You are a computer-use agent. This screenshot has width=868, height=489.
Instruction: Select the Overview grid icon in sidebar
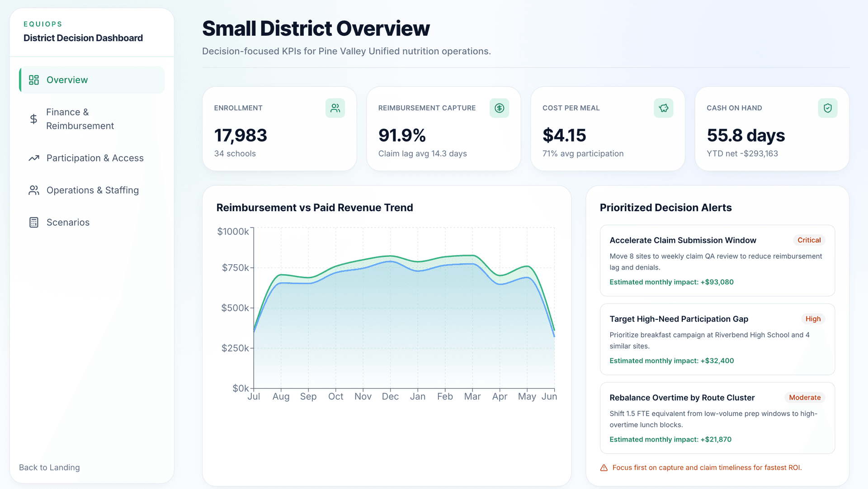[x=33, y=80]
